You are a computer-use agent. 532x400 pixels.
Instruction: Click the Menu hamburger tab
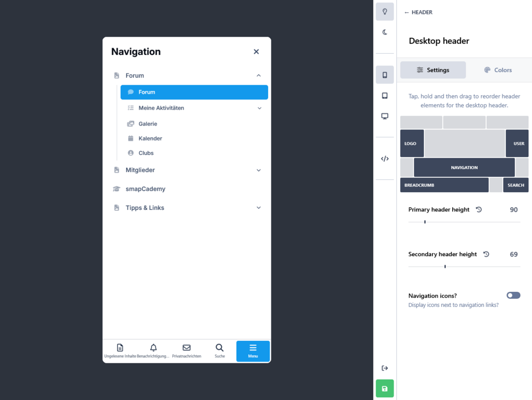coord(253,351)
